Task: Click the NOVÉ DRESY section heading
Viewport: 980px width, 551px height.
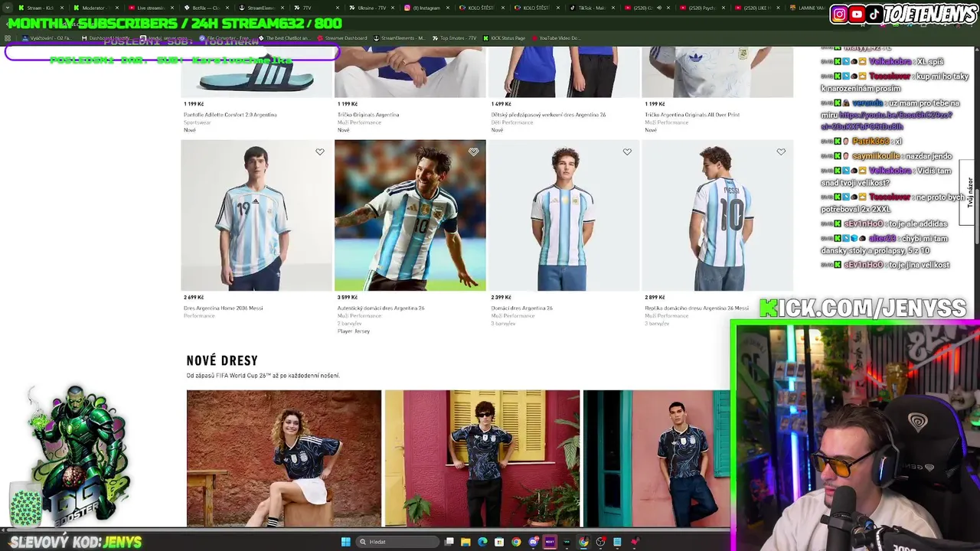Action: 222,360
